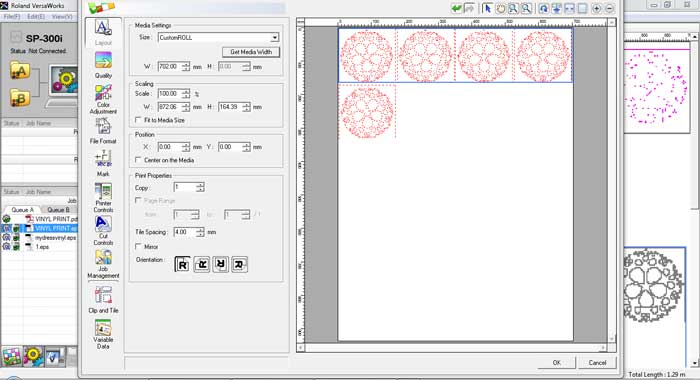The width and height of the screenshot is (700, 380).
Task: Adjust the Position X stepper
Action: tap(186, 147)
